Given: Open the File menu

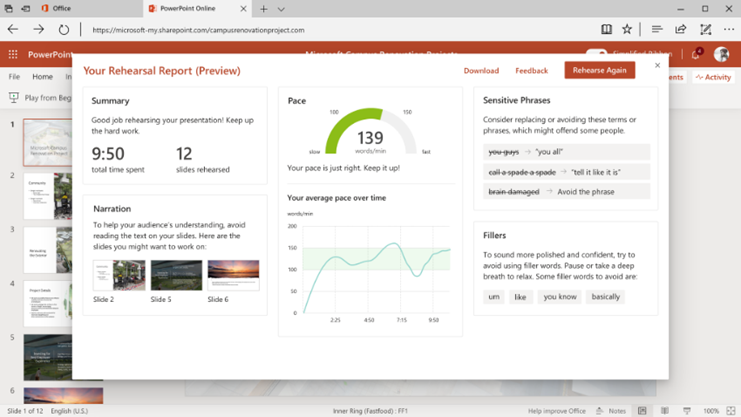Looking at the screenshot, I should [14, 77].
